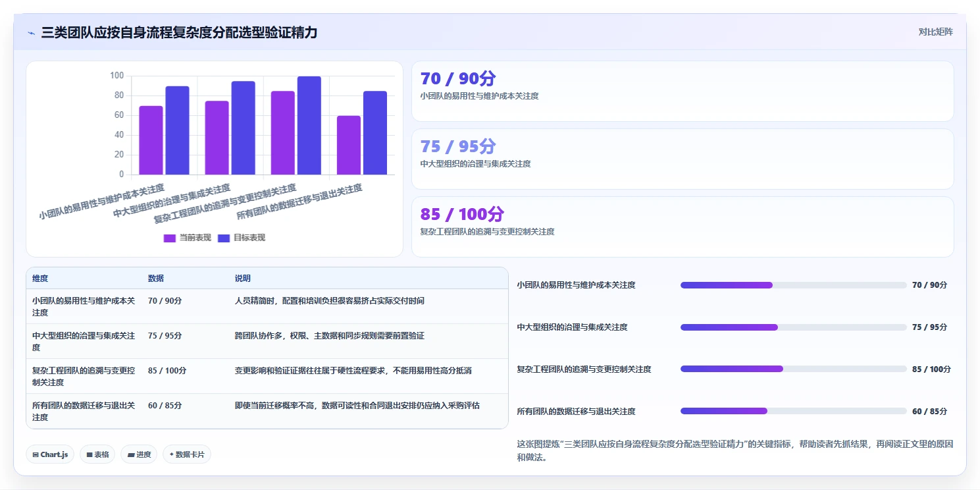Click the purple chart bar for 所有团队的数据迁移
This screenshot has width=980, height=490.
click(x=349, y=146)
